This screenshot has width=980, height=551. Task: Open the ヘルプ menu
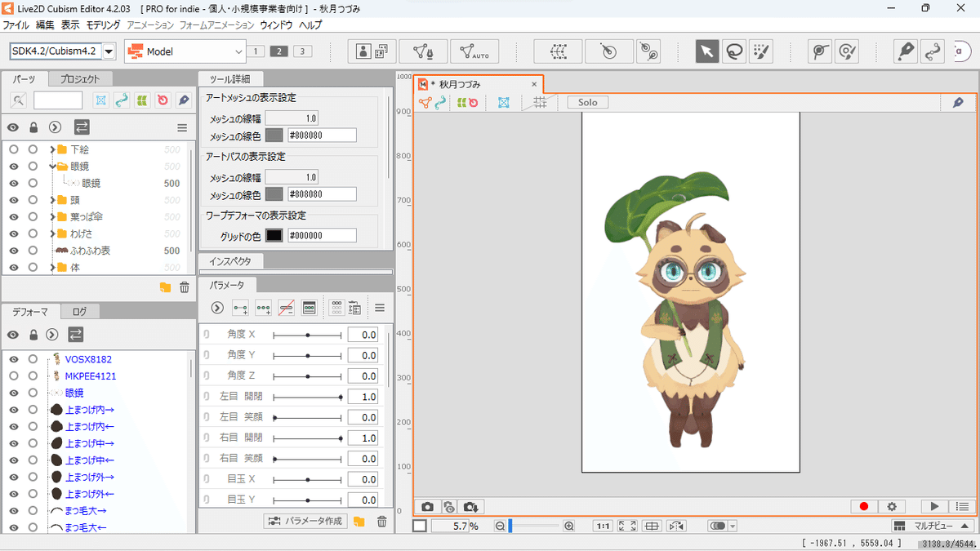pos(310,25)
